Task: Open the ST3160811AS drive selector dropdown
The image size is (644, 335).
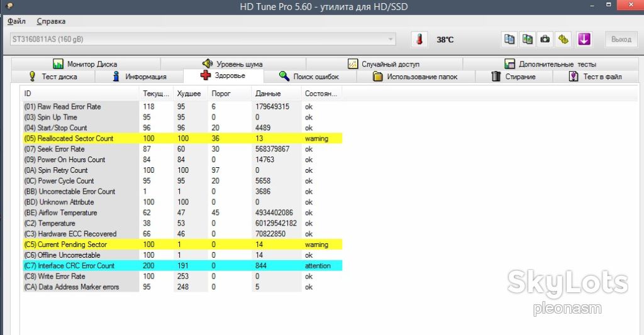Action: pos(203,40)
